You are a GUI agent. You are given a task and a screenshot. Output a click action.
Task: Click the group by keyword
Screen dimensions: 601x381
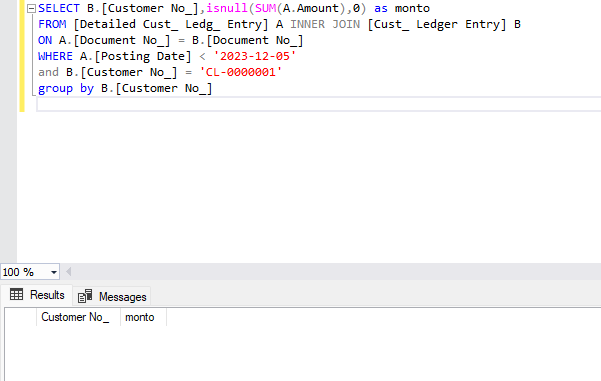[x=66, y=89]
